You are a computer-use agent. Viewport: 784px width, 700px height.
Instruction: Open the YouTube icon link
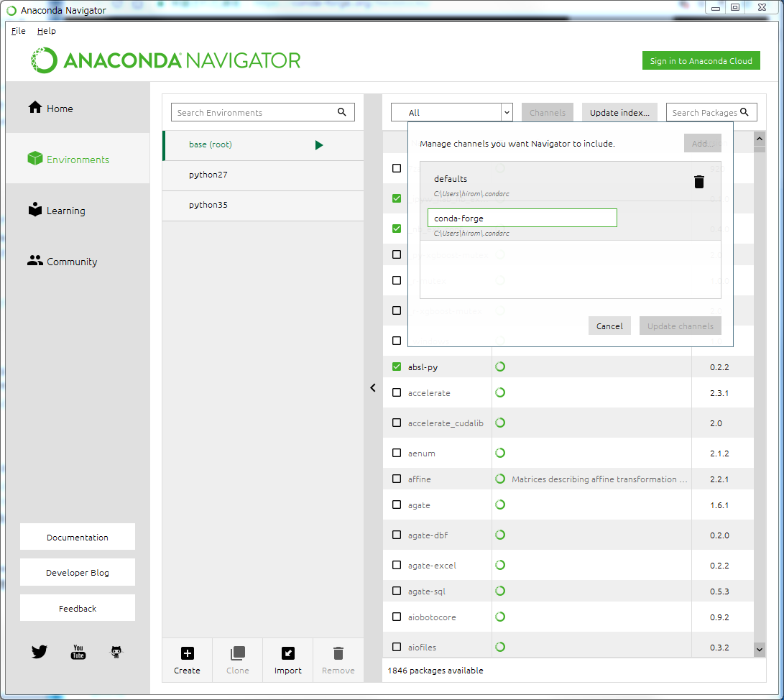click(x=78, y=652)
